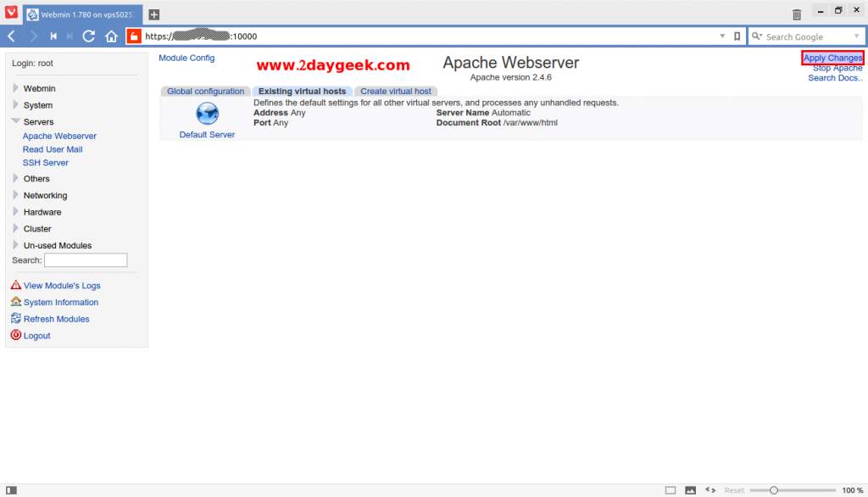Screen dimensions: 868x497
Task: Switch to Existing virtual hosts tab
Action: tap(303, 91)
